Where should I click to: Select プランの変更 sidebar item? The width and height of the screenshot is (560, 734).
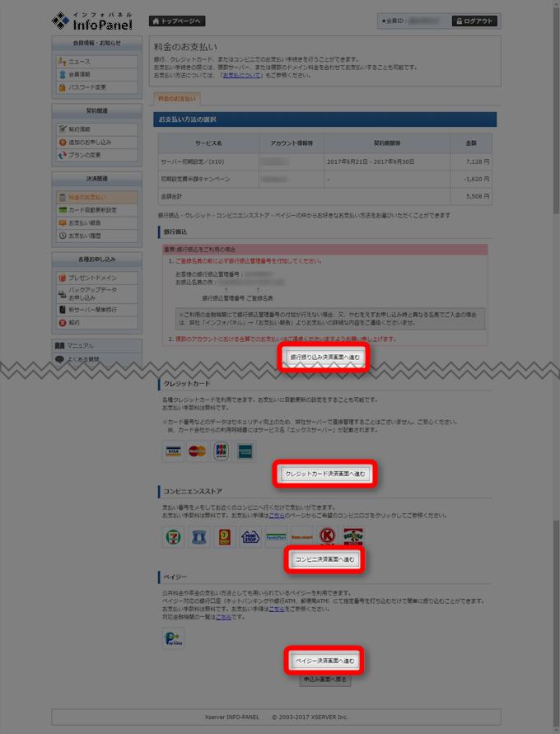tap(97, 155)
